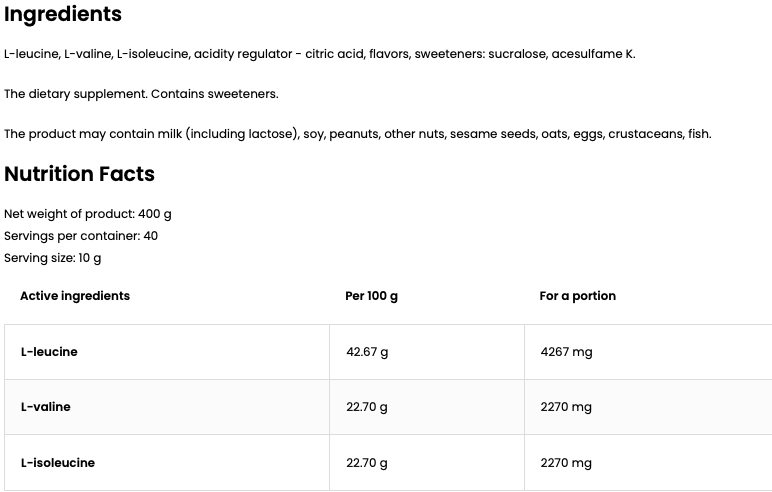This screenshot has height=492, width=772.
Task: Click the 'Active ingredients' column header
Action: 75,296
